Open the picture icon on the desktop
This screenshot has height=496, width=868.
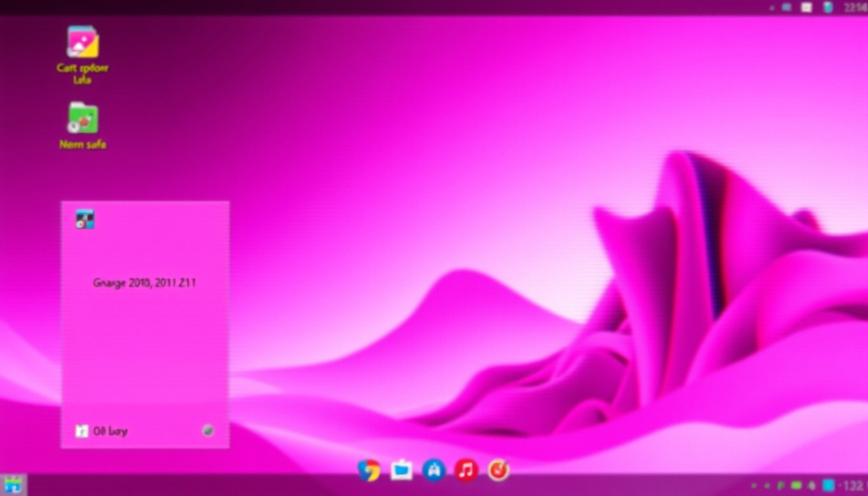83,41
